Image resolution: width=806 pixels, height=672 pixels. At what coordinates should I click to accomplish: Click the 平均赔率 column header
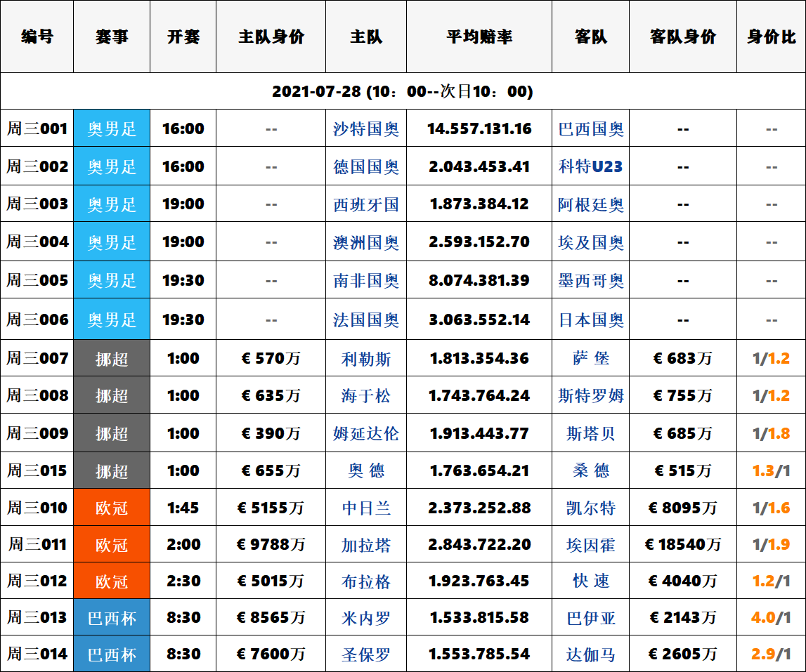click(x=479, y=37)
